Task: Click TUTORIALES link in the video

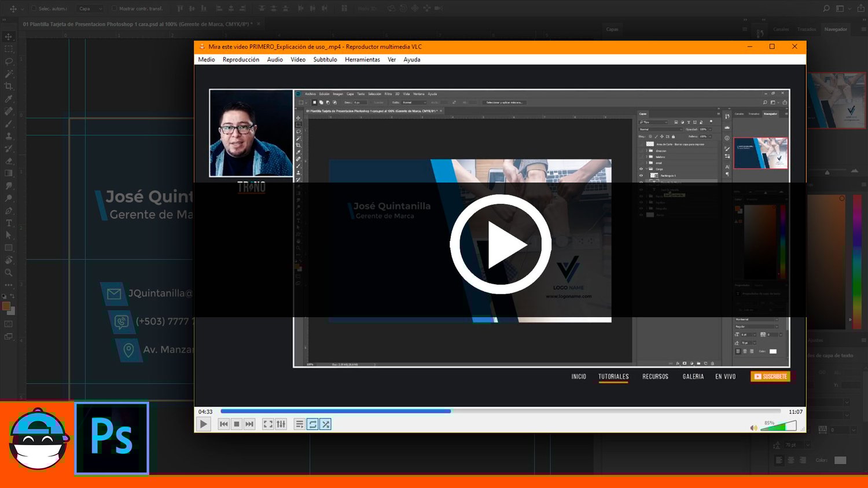Action: click(613, 376)
